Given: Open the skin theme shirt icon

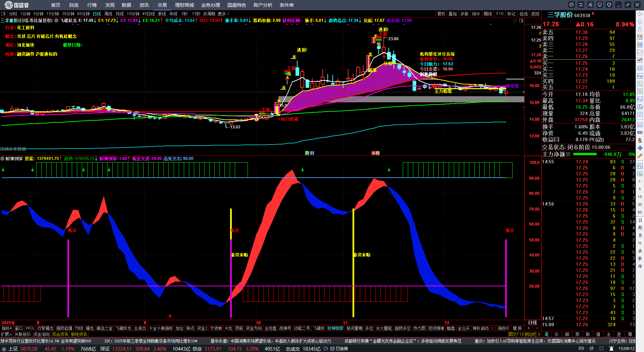Looking at the screenshot, I should point(609,5).
